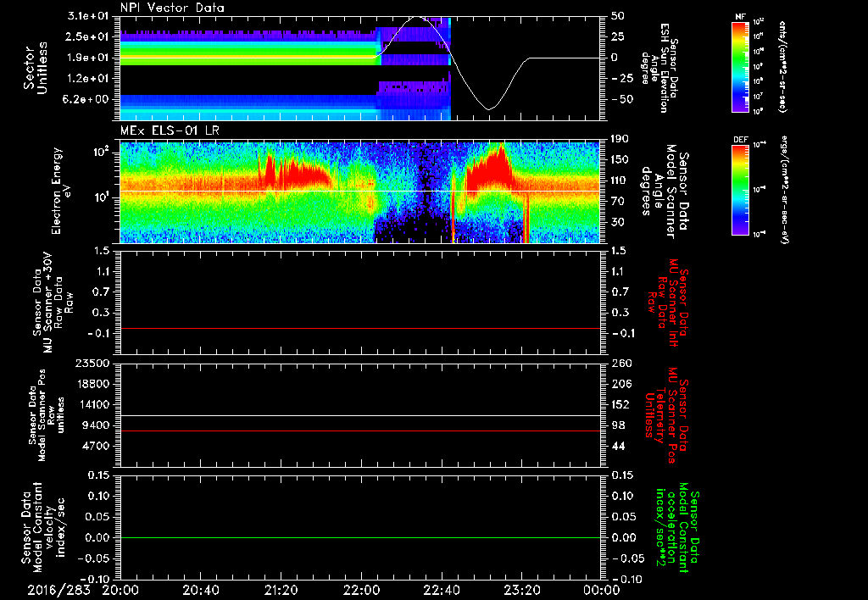Click the '00:00' time axis label

601,591
